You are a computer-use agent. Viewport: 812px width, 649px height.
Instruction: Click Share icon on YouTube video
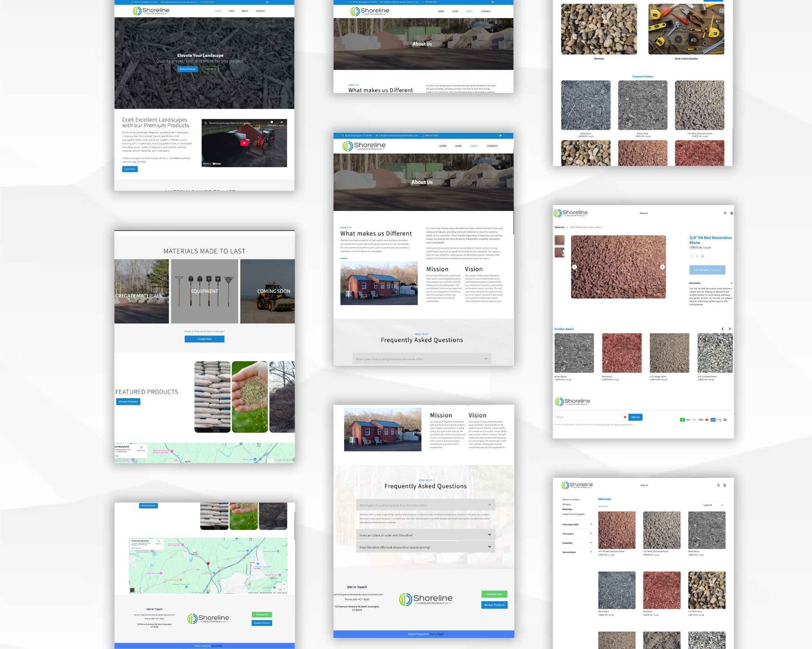pyautogui.click(x=282, y=123)
